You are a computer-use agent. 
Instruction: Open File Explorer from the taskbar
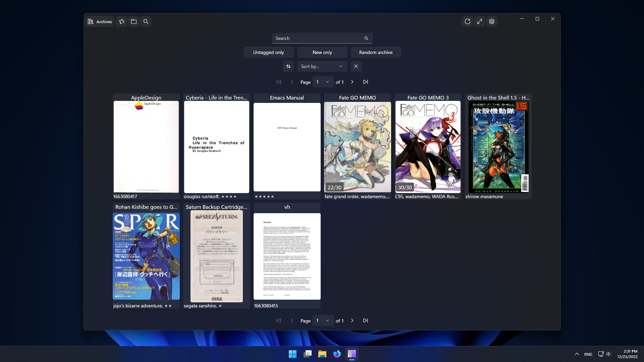[322, 354]
